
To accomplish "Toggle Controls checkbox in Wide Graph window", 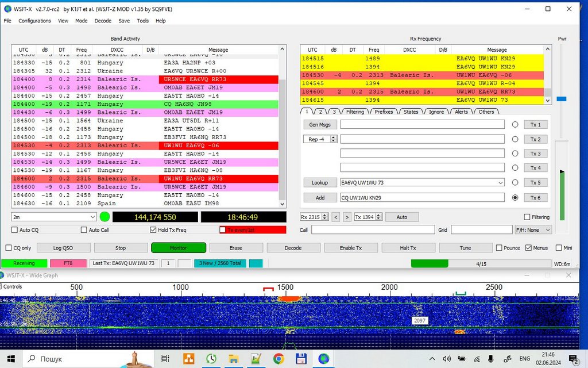I will (1, 286).
